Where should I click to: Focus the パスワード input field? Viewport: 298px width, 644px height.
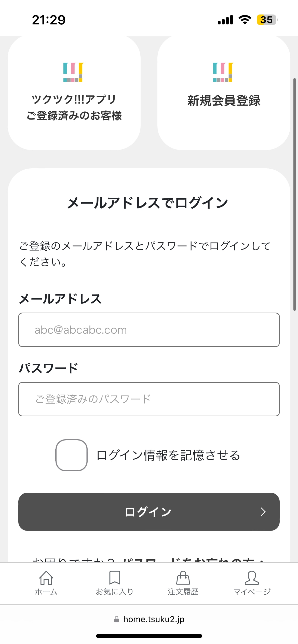[x=149, y=399]
